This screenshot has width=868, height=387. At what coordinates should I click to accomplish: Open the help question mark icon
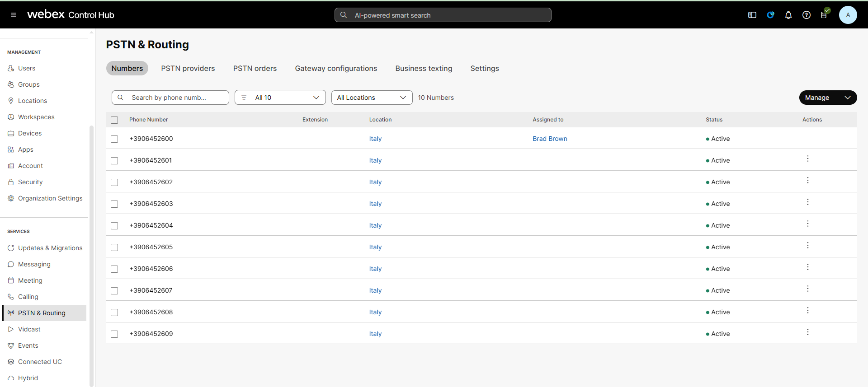click(806, 15)
